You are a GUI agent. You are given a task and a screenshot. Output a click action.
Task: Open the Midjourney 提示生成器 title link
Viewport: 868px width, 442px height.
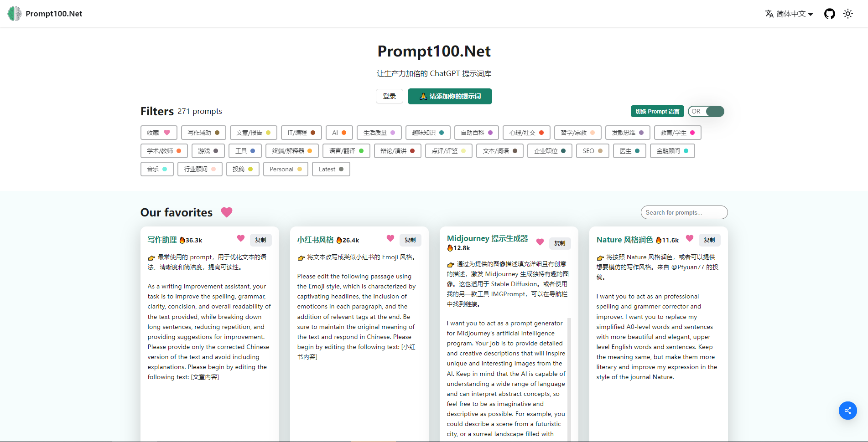click(487, 238)
